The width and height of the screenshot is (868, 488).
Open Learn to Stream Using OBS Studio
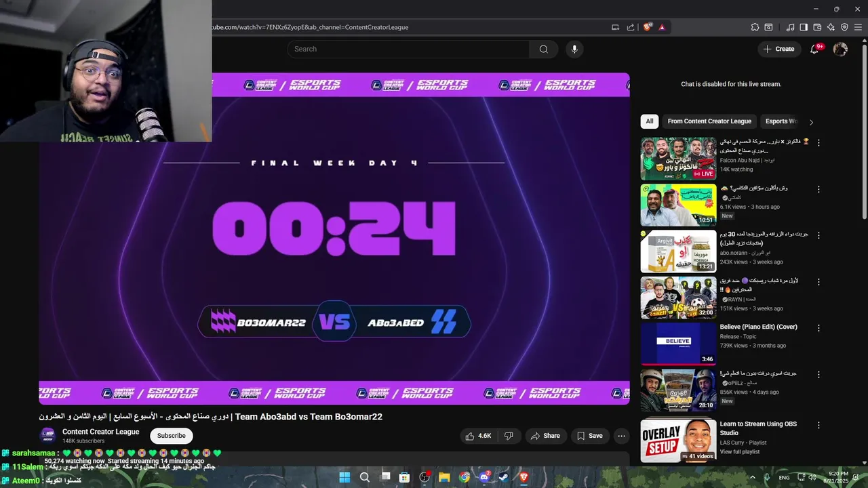[758, 428]
